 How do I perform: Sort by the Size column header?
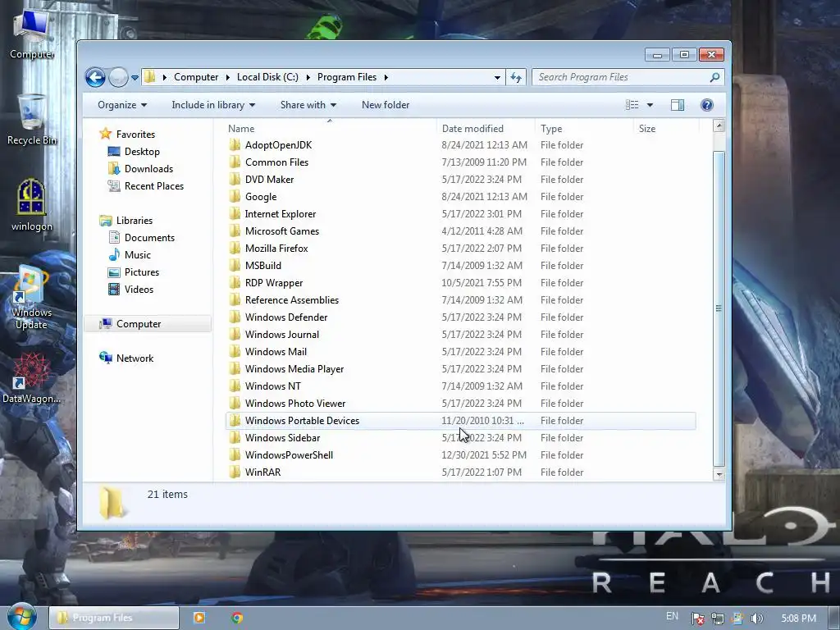[666, 129]
